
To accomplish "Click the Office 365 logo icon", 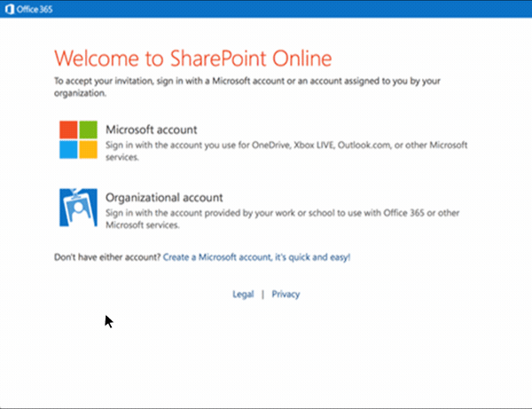I will point(10,9).
